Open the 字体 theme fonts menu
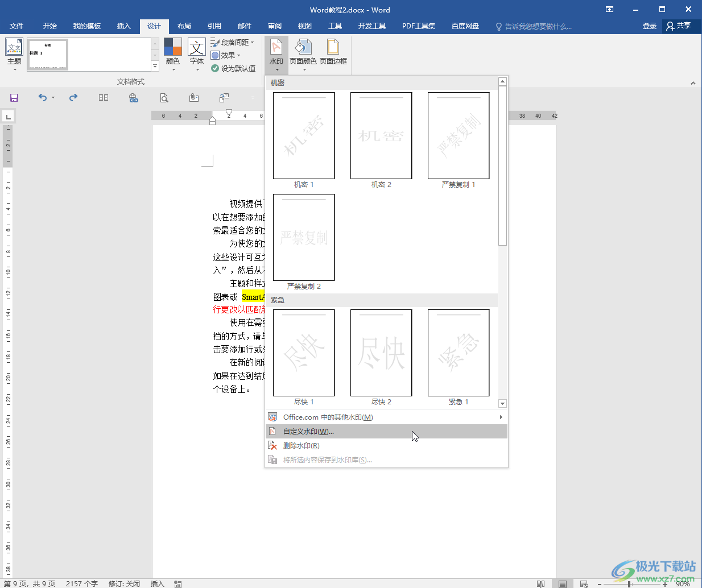The height and width of the screenshot is (588, 702). tap(197, 55)
